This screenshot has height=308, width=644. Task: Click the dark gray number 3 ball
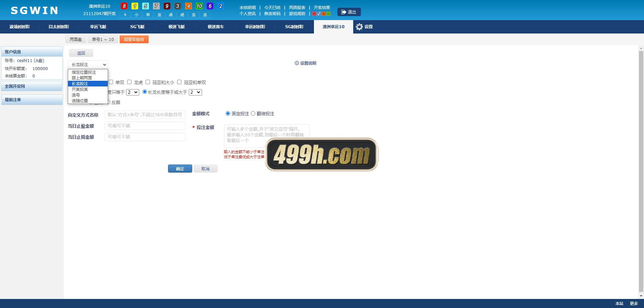pos(178,6)
